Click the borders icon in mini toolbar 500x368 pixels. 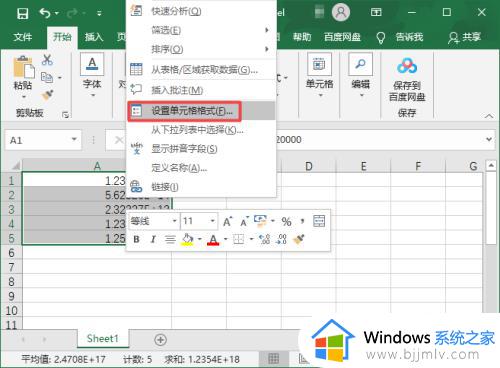tap(238, 239)
